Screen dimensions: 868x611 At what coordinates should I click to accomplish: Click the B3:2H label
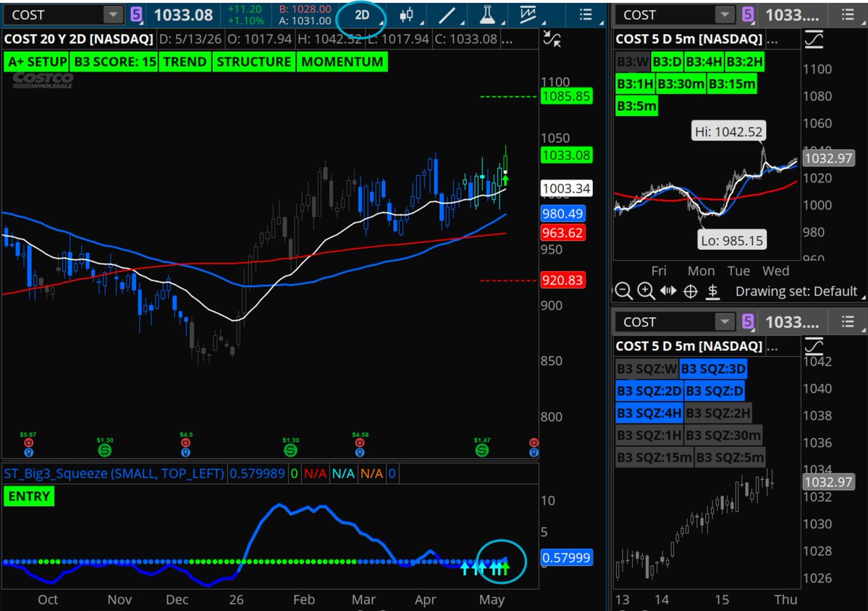pyautogui.click(x=744, y=62)
